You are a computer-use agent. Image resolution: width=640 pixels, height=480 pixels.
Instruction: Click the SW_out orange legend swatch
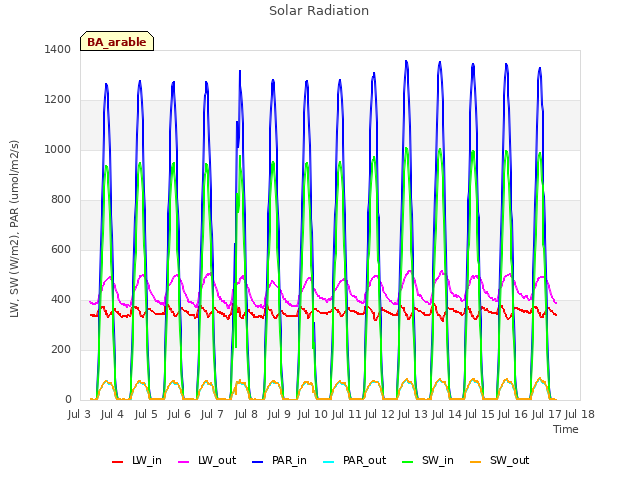(476, 462)
